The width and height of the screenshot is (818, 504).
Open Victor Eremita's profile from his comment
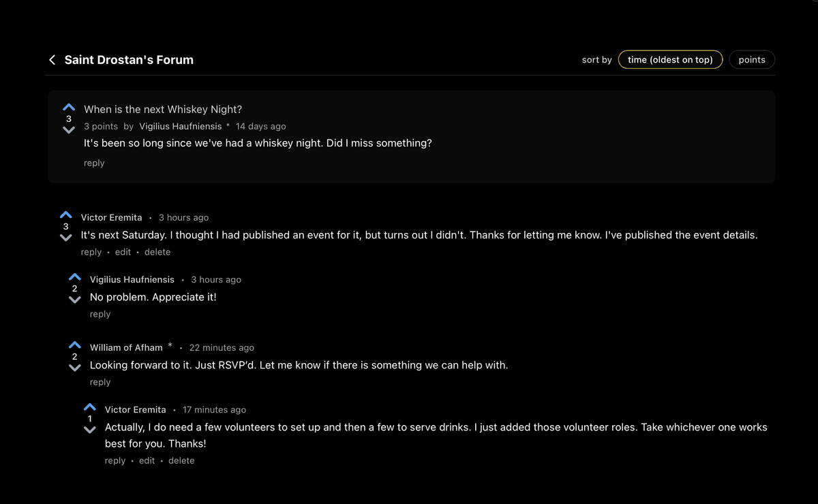[x=112, y=217]
